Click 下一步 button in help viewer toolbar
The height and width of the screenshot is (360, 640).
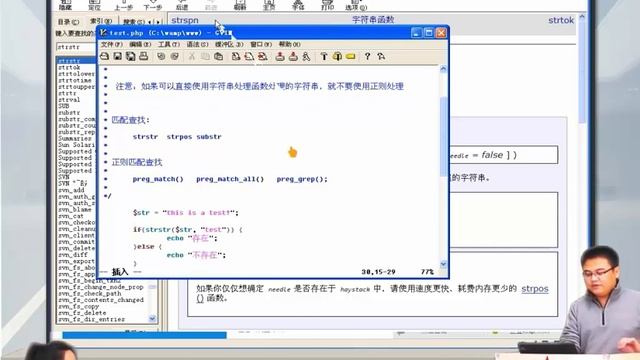point(153,5)
